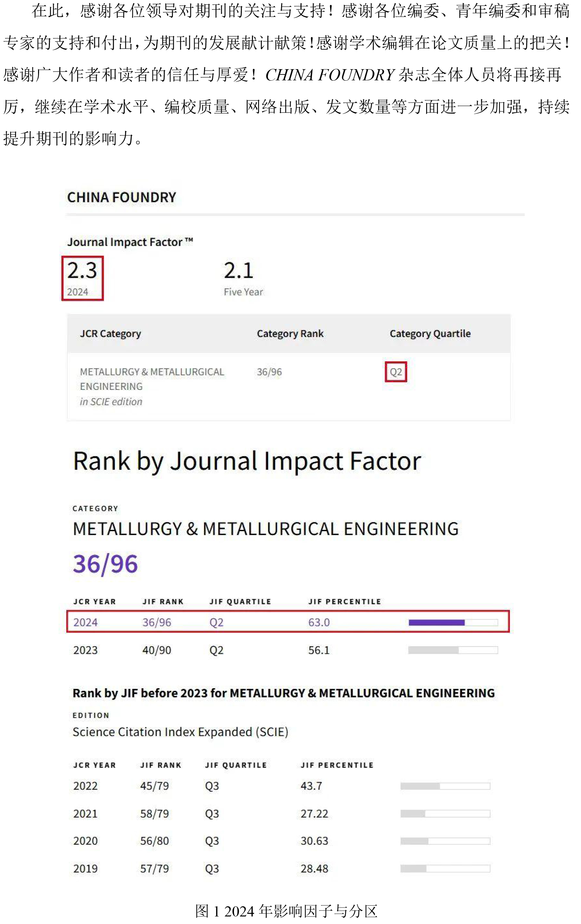
Task: Select the 2024 JCR year row
Action: click(288, 621)
